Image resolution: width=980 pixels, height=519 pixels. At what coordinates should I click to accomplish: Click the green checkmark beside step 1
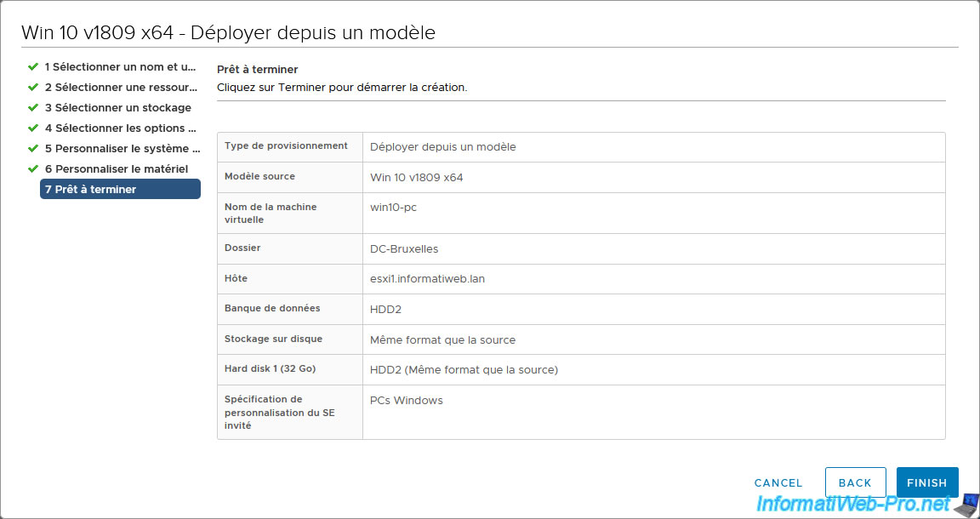[33, 67]
